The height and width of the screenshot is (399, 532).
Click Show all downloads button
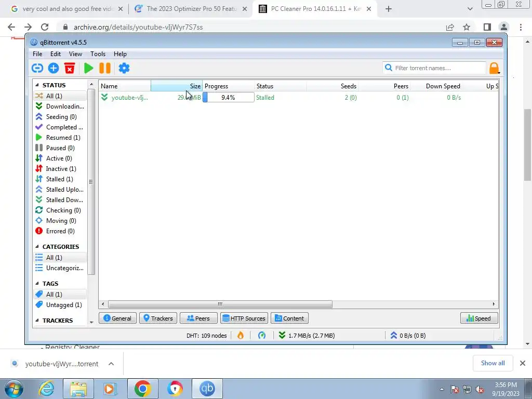493,363
